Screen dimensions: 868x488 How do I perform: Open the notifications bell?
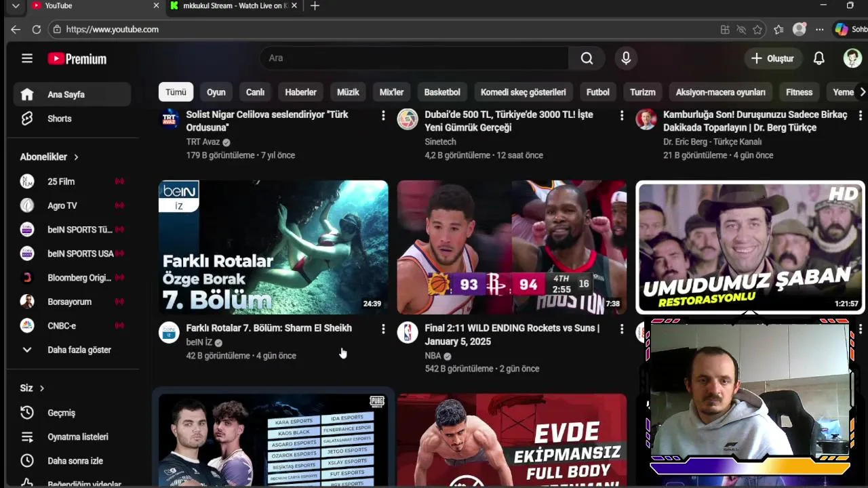(x=818, y=58)
